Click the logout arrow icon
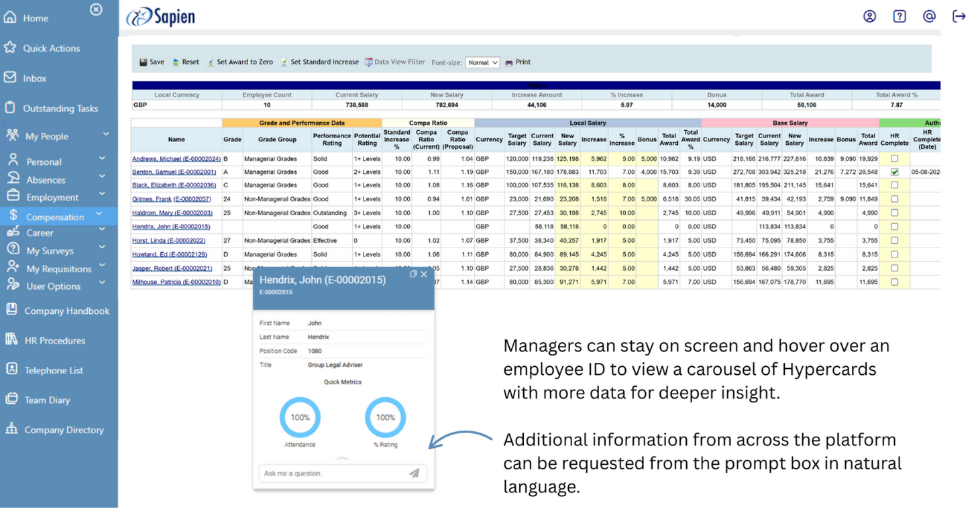 tap(959, 16)
